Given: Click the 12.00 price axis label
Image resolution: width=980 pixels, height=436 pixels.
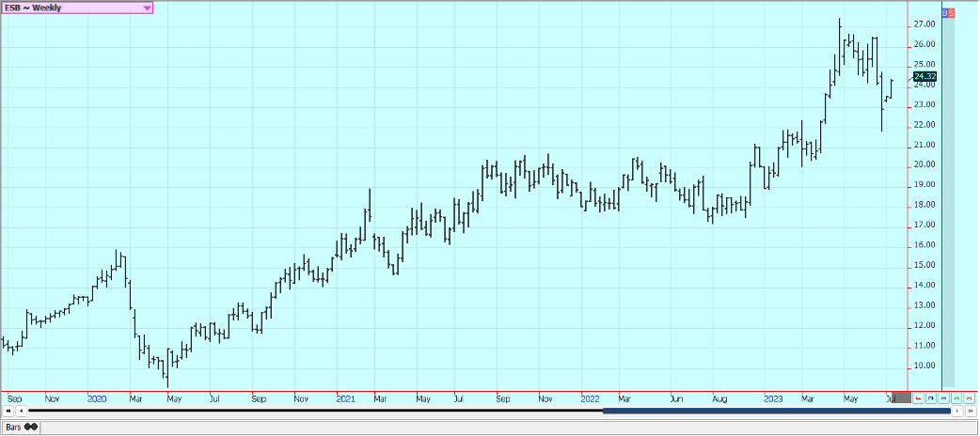Looking at the screenshot, I should click(925, 325).
